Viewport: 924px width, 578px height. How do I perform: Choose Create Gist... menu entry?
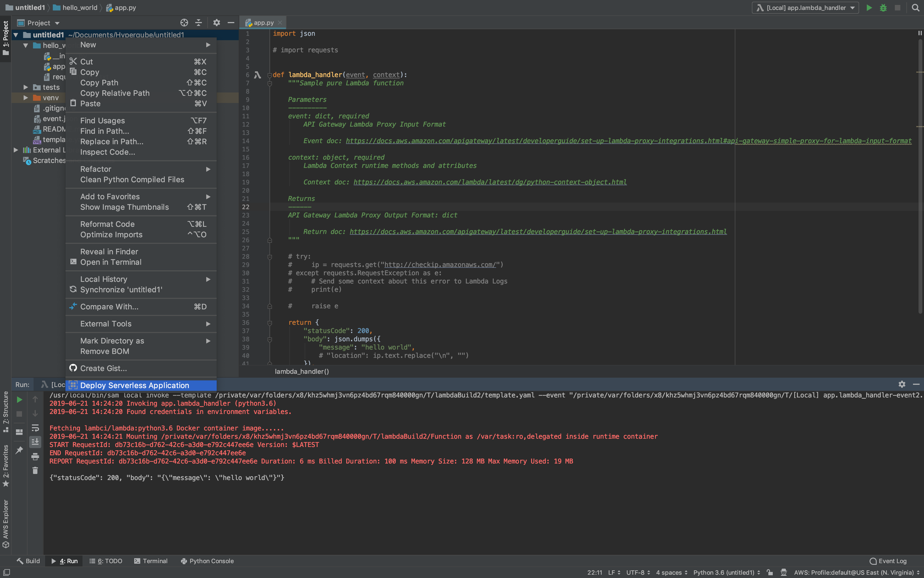pyautogui.click(x=141, y=368)
